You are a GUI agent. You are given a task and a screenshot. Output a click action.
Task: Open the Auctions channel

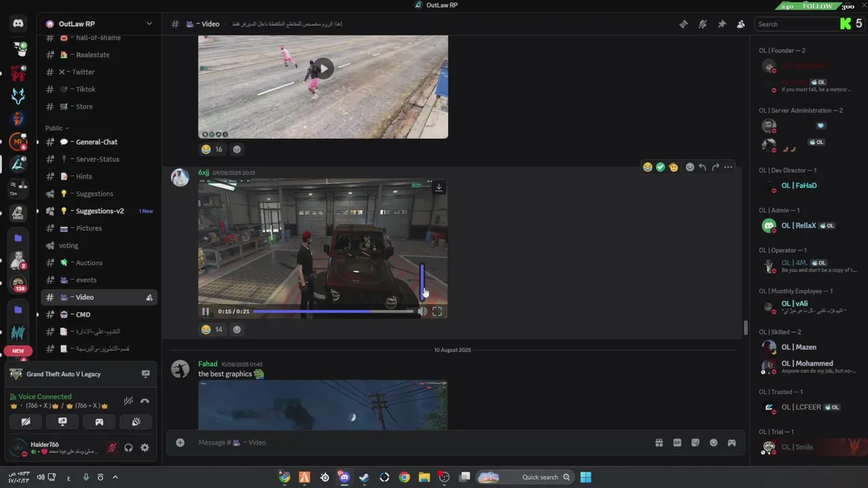pyautogui.click(x=99, y=263)
